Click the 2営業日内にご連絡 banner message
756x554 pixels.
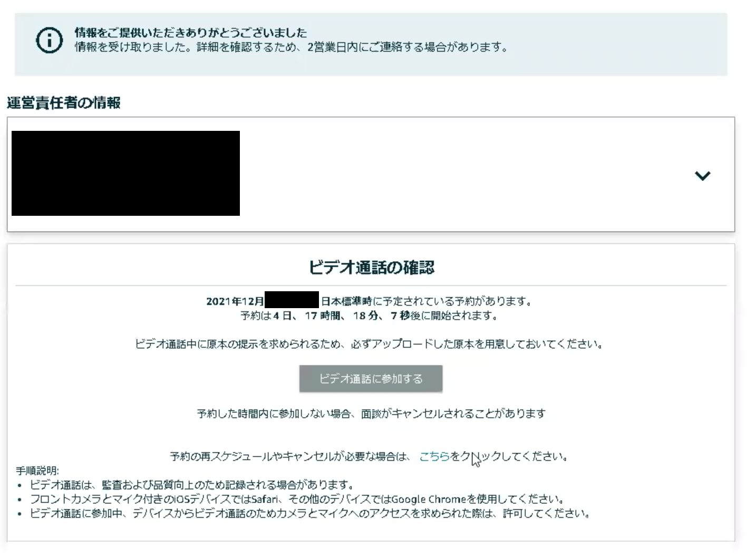pos(292,47)
